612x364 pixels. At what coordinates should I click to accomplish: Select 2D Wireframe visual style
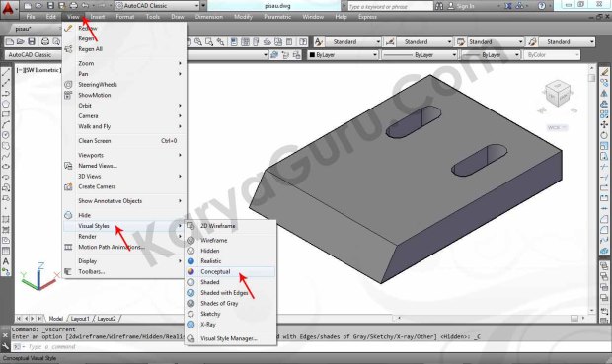point(230,226)
